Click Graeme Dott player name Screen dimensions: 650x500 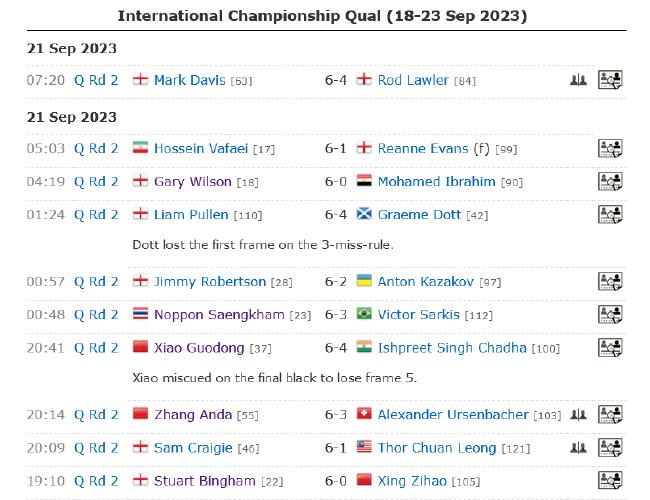pyautogui.click(x=419, y=215)
